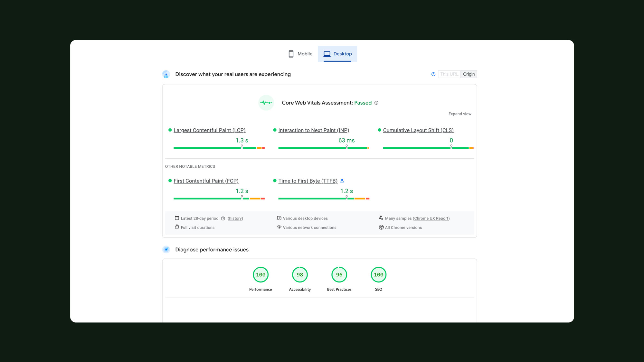Click the INP value 63 ms
The image size is (644, 362).
pyautogui.click(x=346, y=141)
